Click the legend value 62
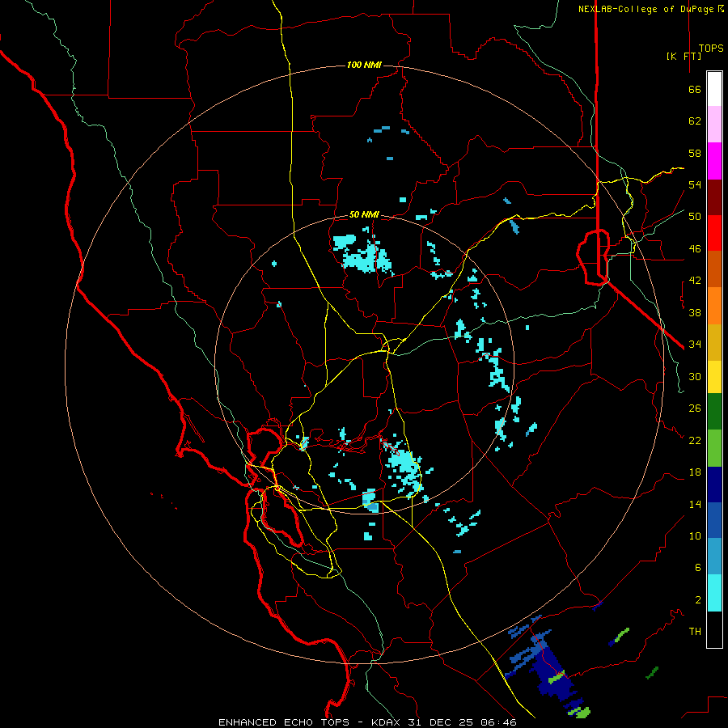 [695, 121]
